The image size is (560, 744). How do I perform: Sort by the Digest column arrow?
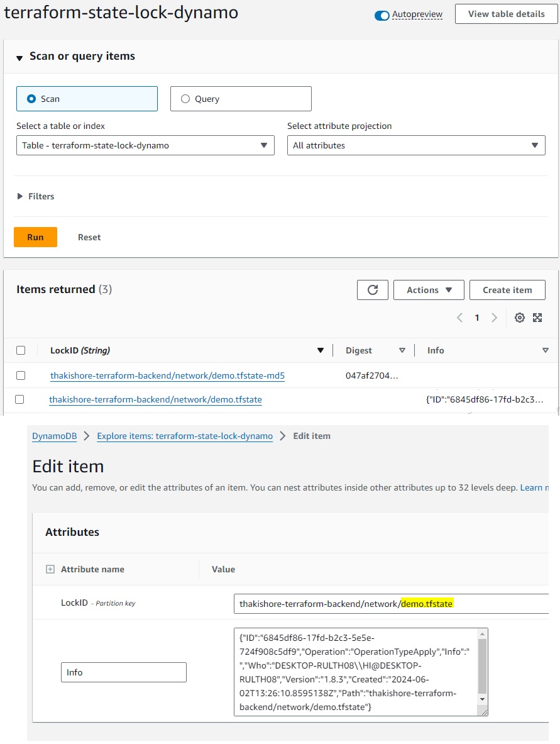tap(402, 350)
